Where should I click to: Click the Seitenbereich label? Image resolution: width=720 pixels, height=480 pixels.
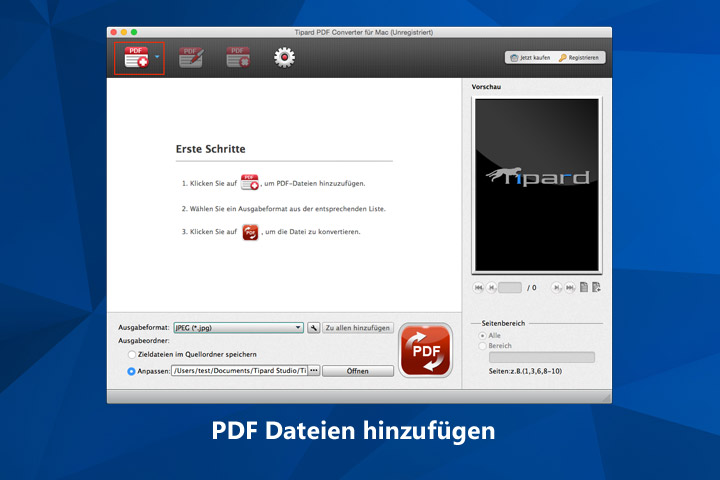503,323
